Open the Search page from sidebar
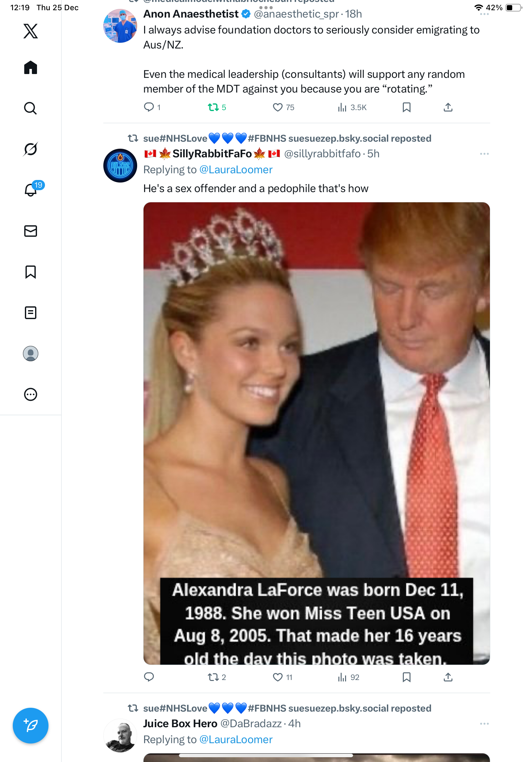532x762 pixels. tap(31, 108)
